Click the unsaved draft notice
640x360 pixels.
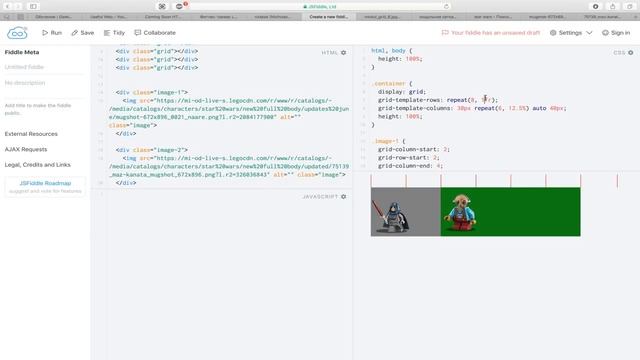pos(491,33)
